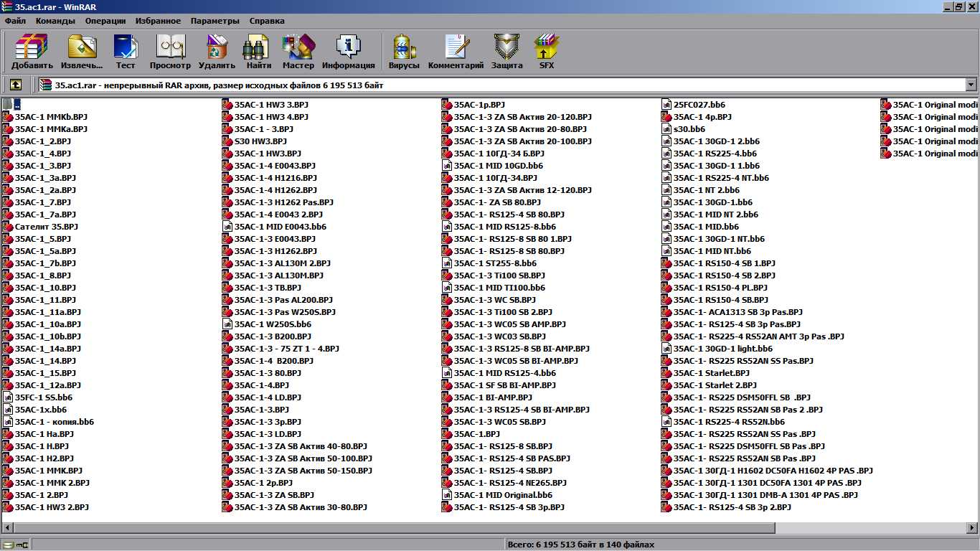Click the archive path address field
Viewport: 980px width, 551px height.
tap(502, 85)
